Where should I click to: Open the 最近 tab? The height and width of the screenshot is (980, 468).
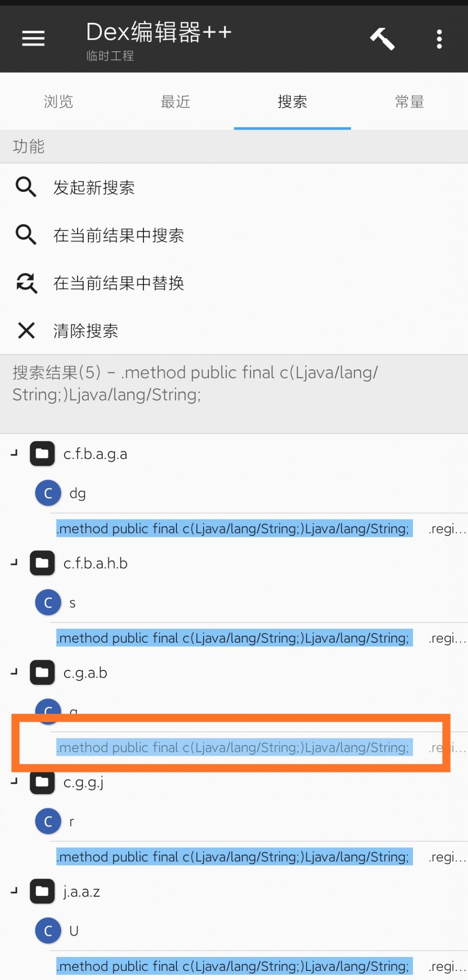pos(175,101)
